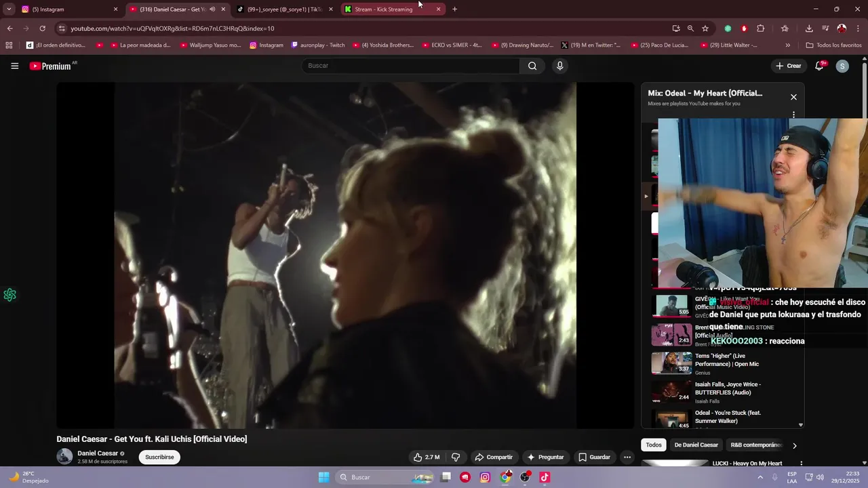Expand the hidden bookmarks overflow chevron
This screenshot has width=868, height=488.
point(787,45)
